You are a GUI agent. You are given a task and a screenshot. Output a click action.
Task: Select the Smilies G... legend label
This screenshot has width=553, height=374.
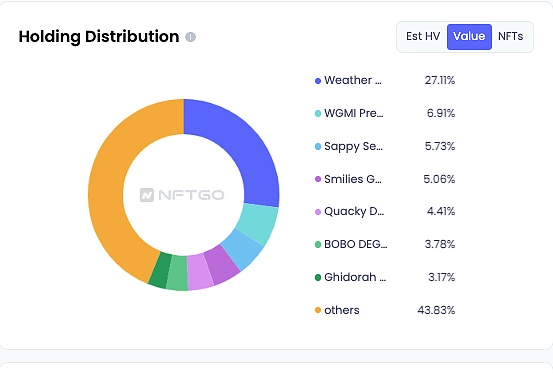[x=353, y=179]
